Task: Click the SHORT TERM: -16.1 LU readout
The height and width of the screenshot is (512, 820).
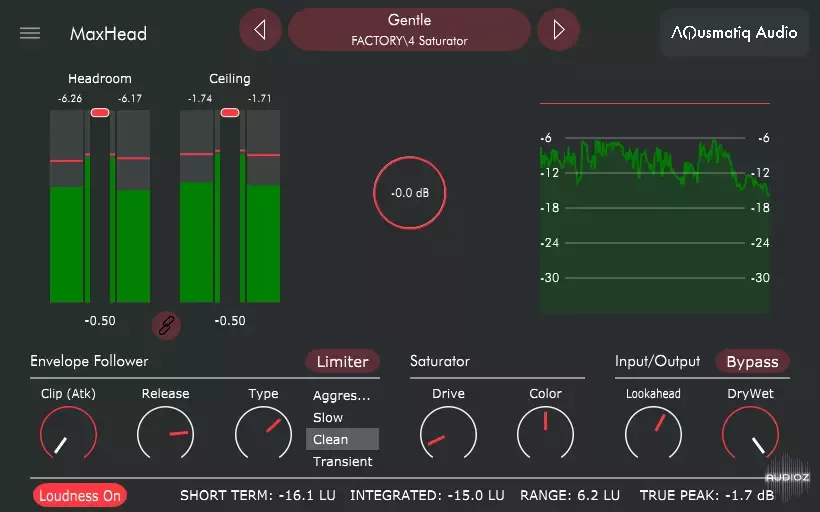Action: [258, 495]
